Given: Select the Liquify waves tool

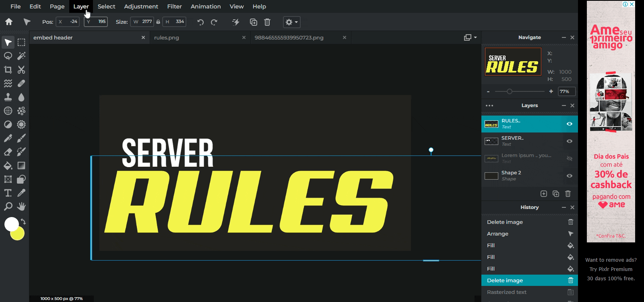Looking at the screenshot, I should [x=8, y=83].
